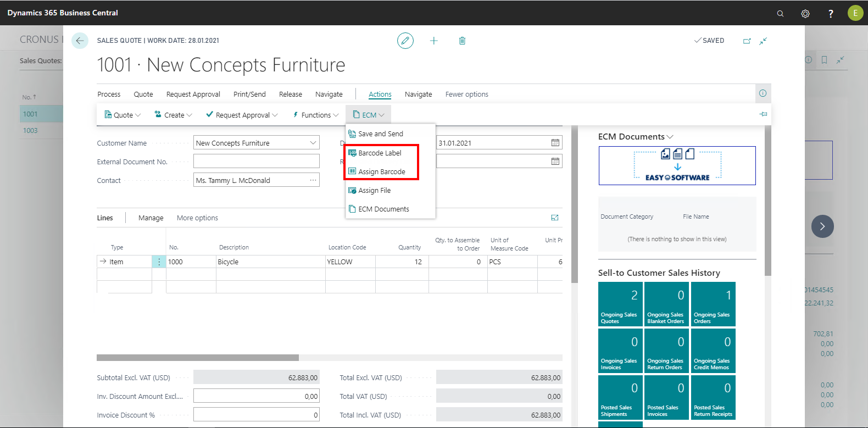Click the External Document No. field
Screen dimensions: 868x428
coord(256,162)
